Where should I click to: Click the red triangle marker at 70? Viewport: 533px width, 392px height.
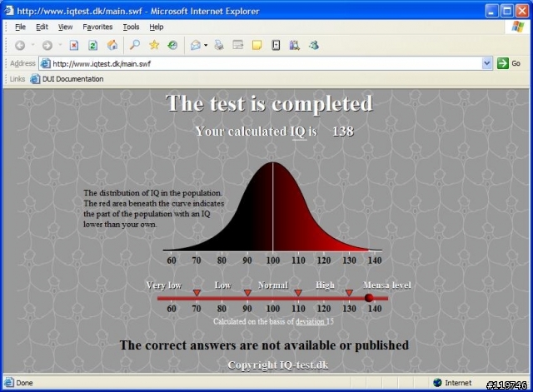click(x=197, y=293)
